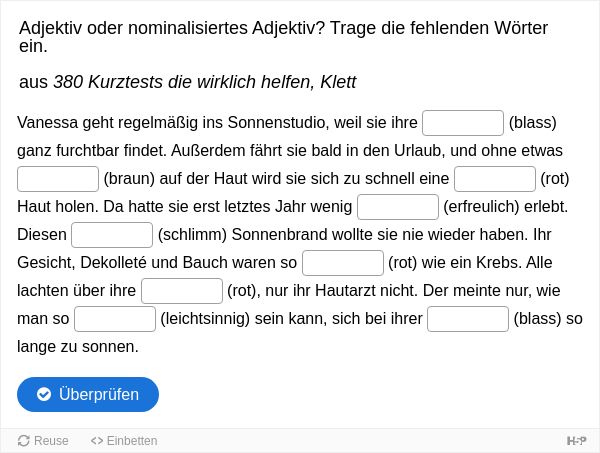The height and width of the screenshot is (453, 600).
Task: Open the H5P logo link
Action: (576, 441)
